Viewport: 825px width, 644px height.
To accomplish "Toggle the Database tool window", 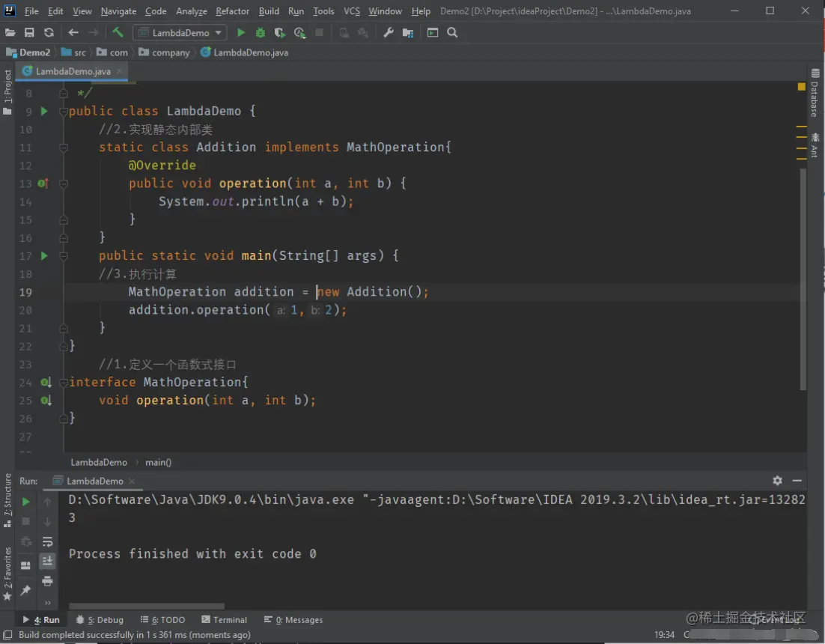I will [x=815, y=93].
